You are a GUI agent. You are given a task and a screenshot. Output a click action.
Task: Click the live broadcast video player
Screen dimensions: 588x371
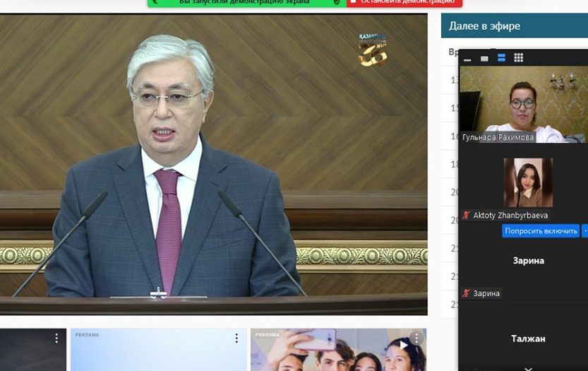pos(213,164)
